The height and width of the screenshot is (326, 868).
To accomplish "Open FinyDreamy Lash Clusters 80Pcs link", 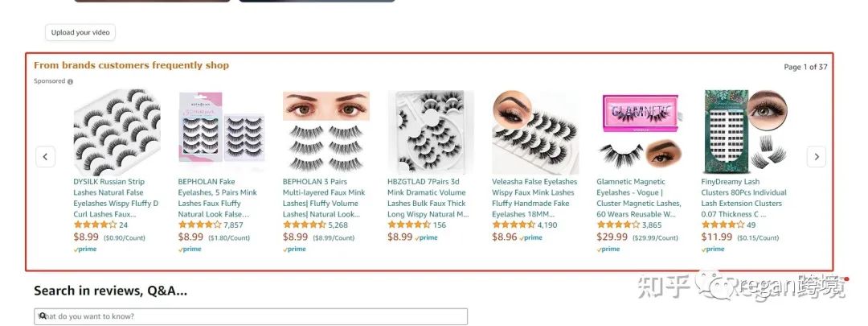I will pyautogui.click(x=743, y=198).
